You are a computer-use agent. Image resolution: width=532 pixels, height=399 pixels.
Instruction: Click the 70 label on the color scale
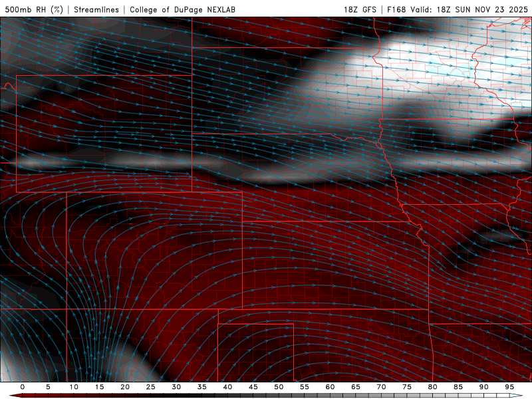pos(381,387)
